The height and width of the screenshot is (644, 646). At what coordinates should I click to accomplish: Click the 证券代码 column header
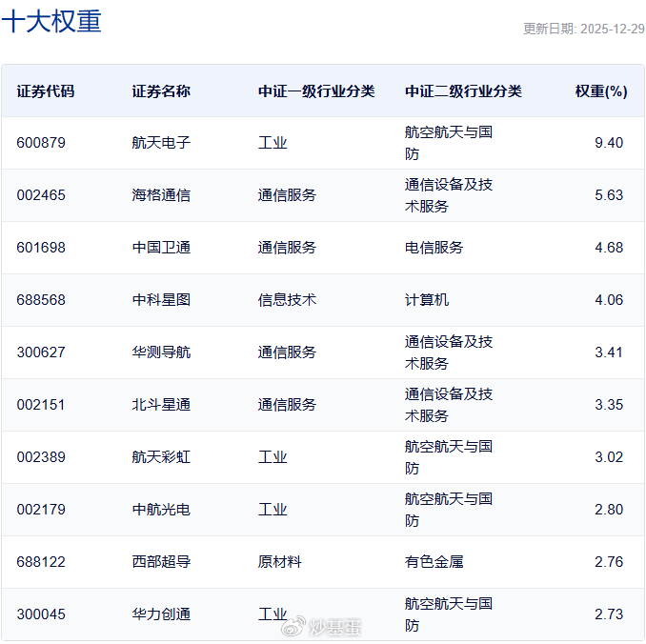pos(46,91)
